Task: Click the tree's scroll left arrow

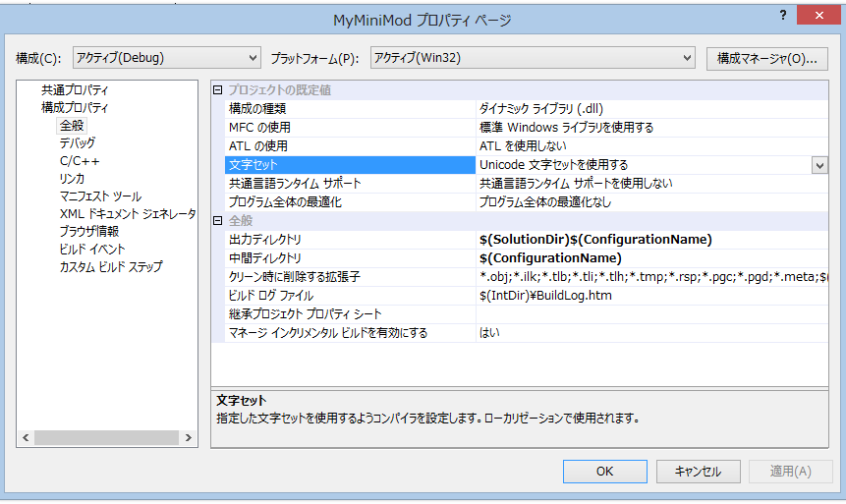Action: pyautogui.click(x=26, y=438)
